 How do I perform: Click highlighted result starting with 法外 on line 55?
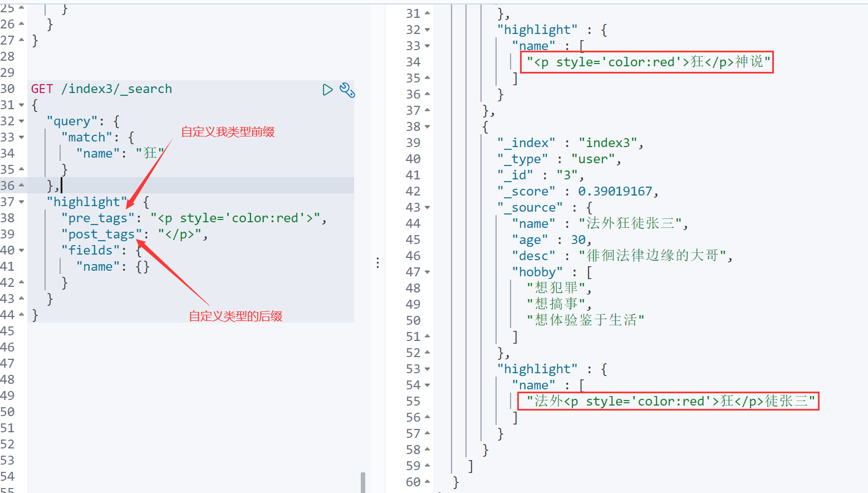pyautogui.click(x=671, y=401)
